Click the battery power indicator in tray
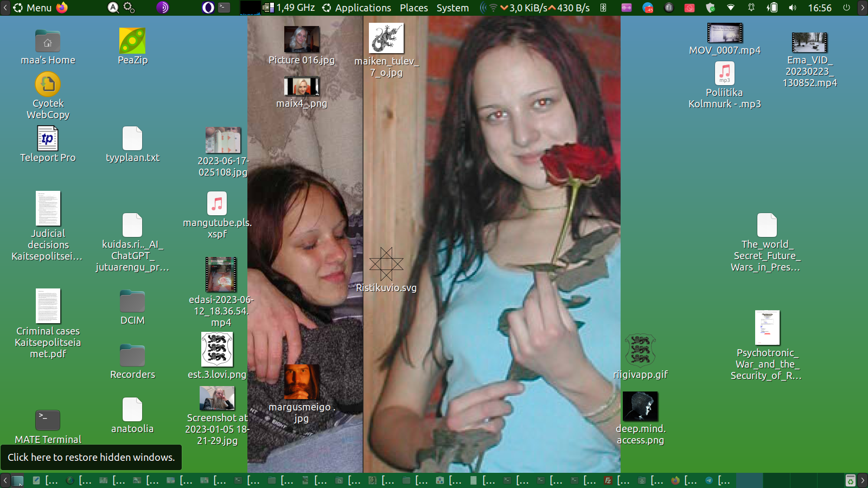This screenshot has width=868, height=488. point(772,8)
